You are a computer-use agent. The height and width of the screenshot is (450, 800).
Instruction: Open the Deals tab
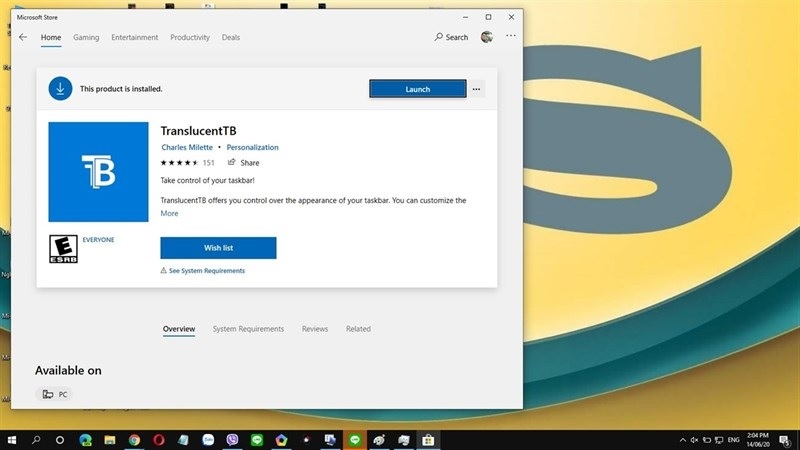(231, 37)
